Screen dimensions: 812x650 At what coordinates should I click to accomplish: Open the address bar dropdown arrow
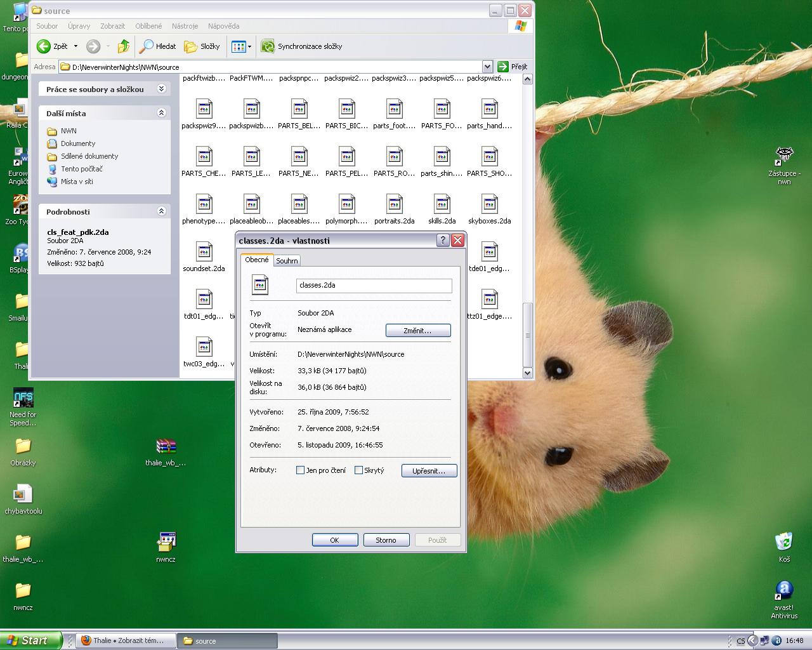487,67
